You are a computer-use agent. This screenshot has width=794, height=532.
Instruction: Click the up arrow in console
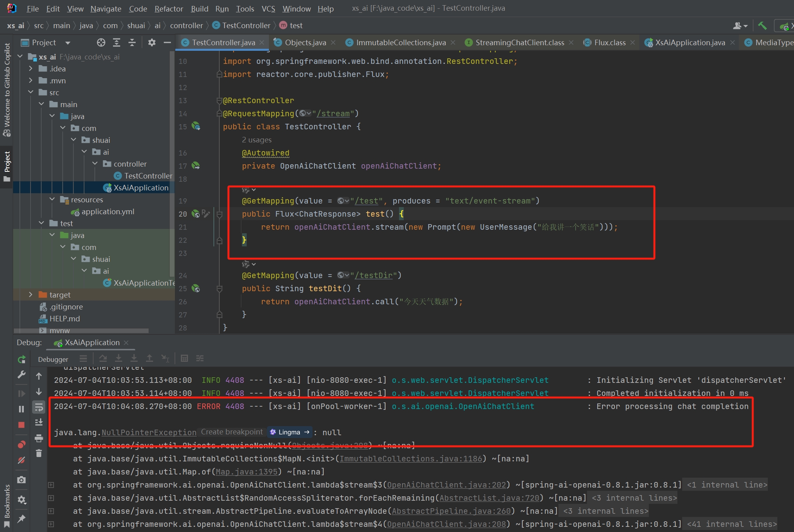click(x=39, y=376)
